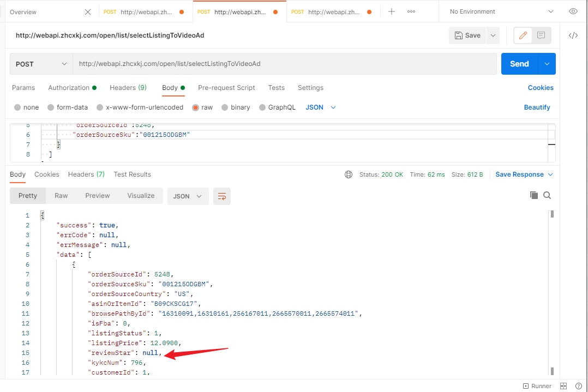Copy response using the copy icon
588x392 pixels.
533,195
